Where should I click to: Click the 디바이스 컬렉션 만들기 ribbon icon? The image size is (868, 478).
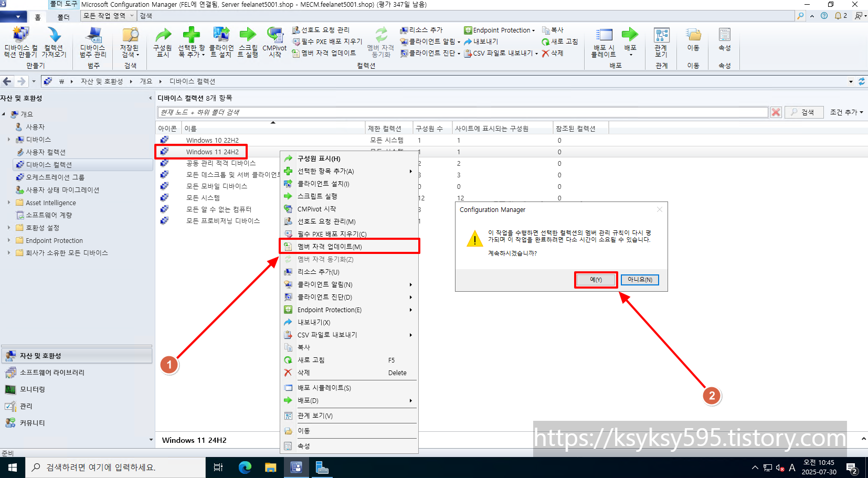click(x=21, y=42)
